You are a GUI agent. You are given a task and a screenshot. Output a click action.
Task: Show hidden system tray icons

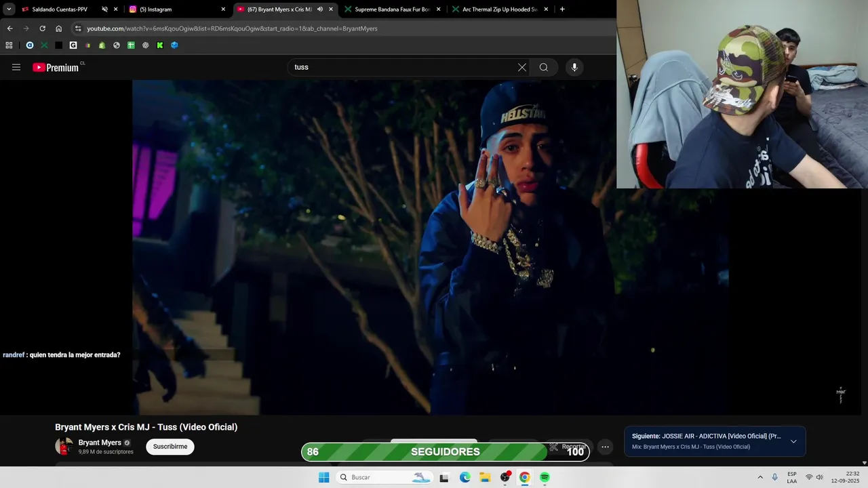pyautogui.click(x=760, y=477)
